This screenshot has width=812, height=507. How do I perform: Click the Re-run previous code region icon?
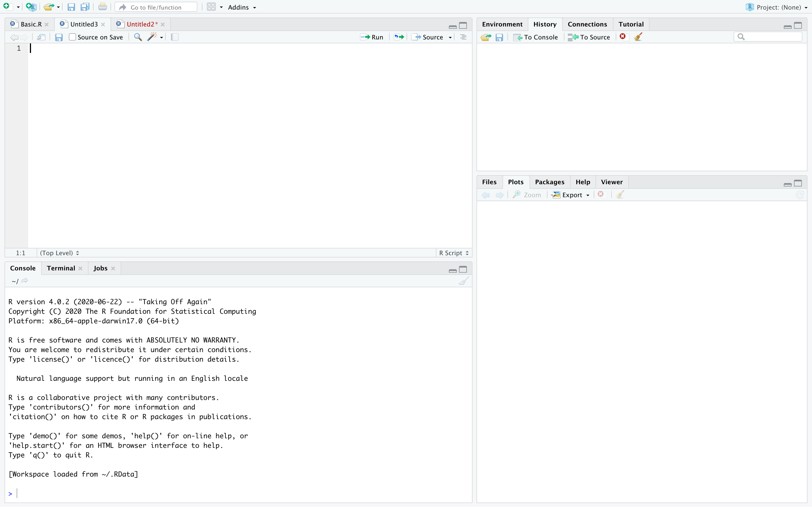click(399, 37)
